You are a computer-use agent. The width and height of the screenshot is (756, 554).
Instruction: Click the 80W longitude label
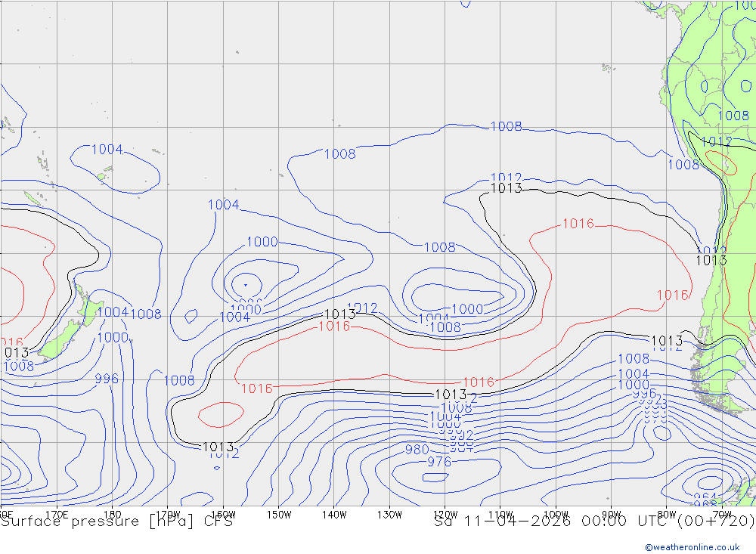(x=667, y=515)
